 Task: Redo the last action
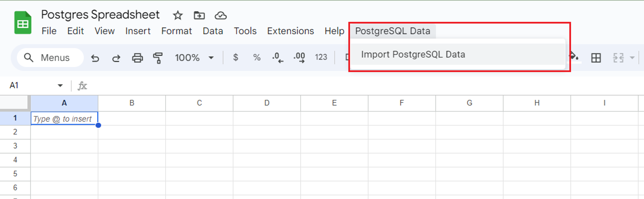(116, 58)
